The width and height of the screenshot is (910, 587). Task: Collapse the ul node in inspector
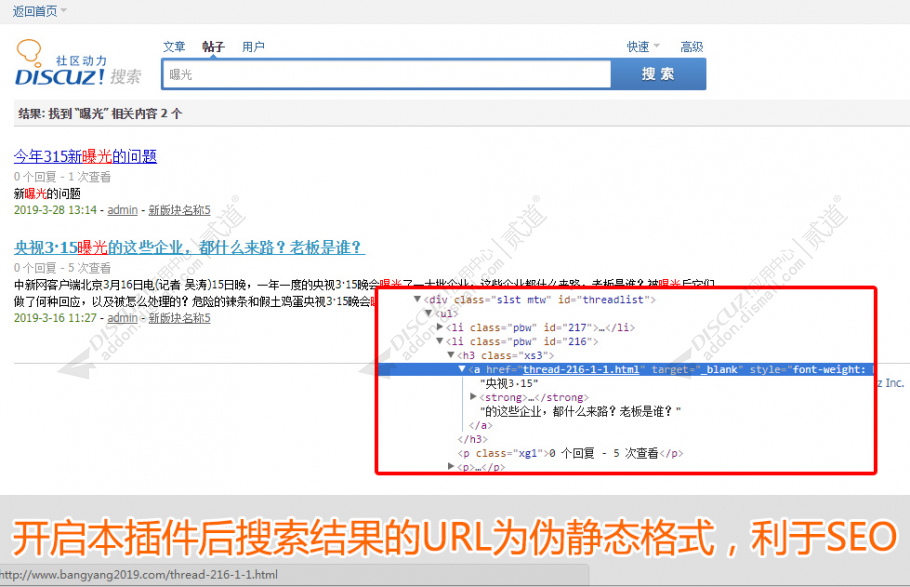[x=428, y=313]
